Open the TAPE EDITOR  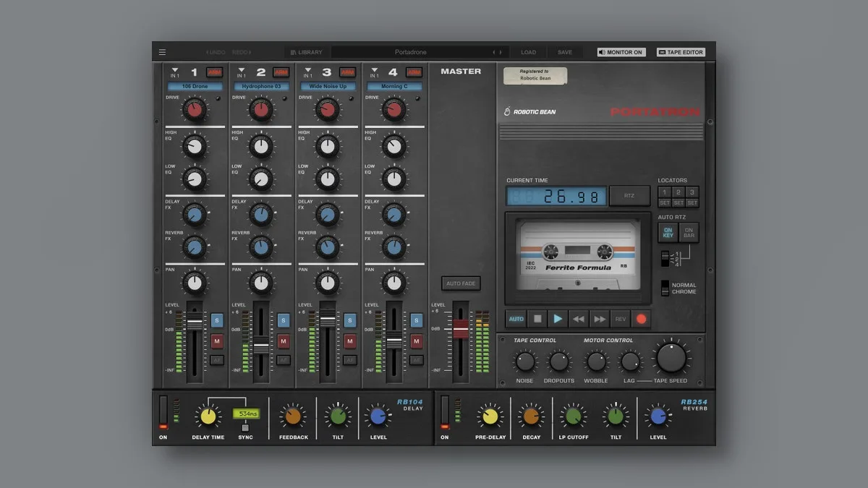[x=681, y=52]
